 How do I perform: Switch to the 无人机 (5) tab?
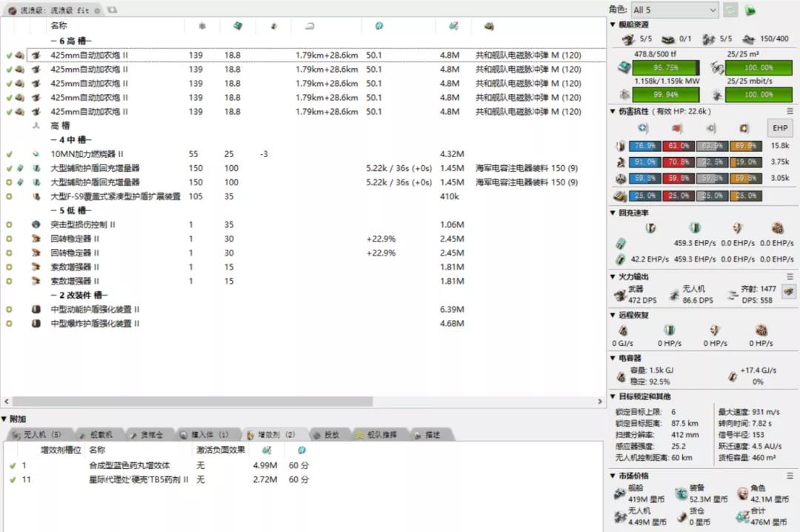37,435
